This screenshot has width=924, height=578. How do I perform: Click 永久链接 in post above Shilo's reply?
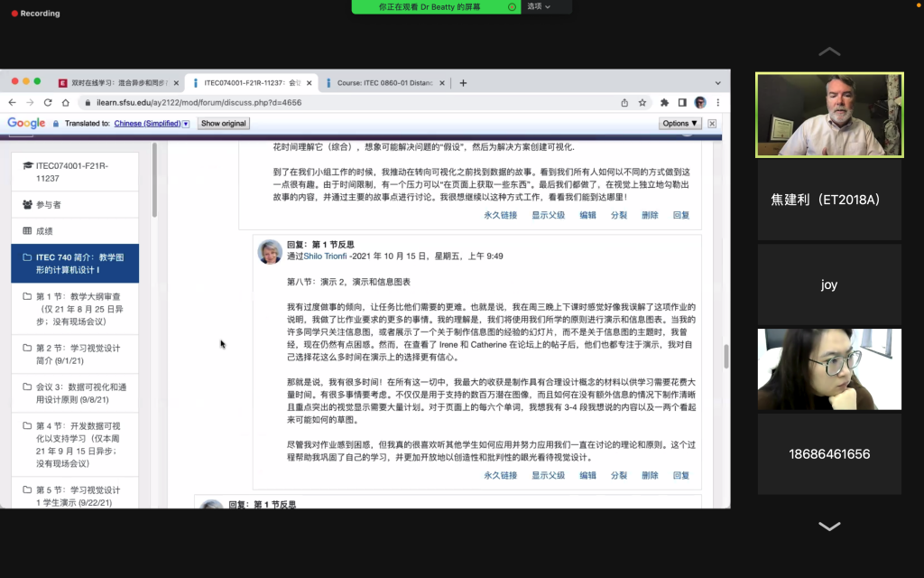pyautogui.click(x=500, y=215)
